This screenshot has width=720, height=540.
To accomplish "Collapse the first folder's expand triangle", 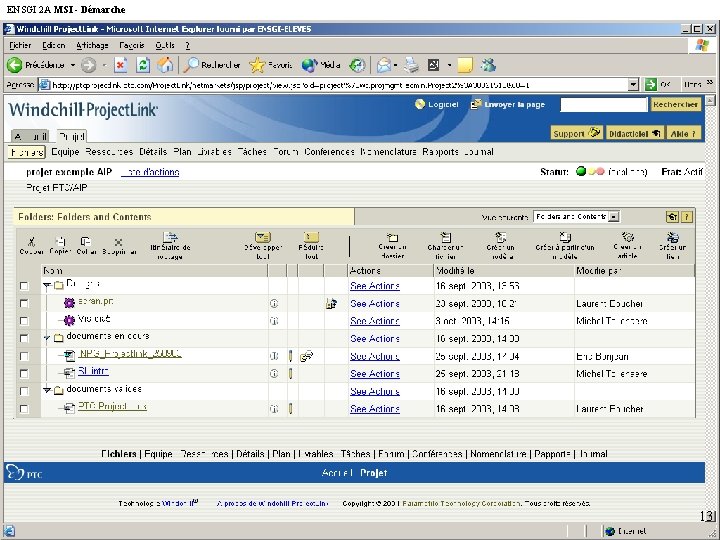I will (x=47, y=286).
